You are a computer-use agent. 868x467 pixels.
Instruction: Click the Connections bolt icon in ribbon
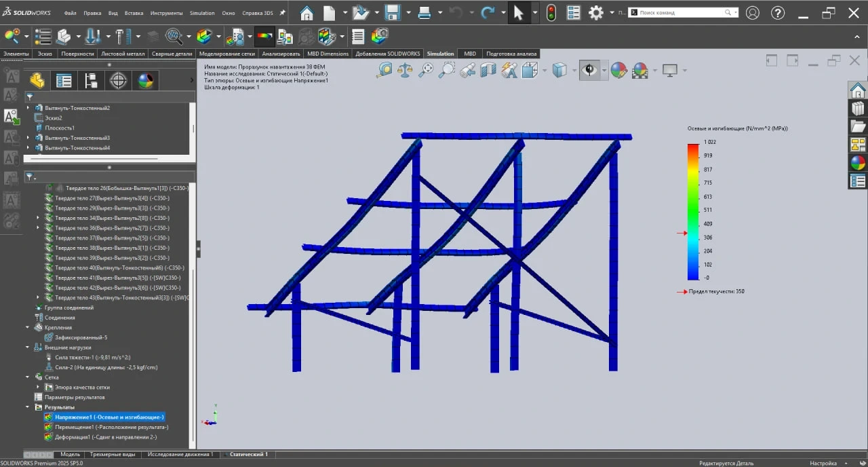(123, 36)
